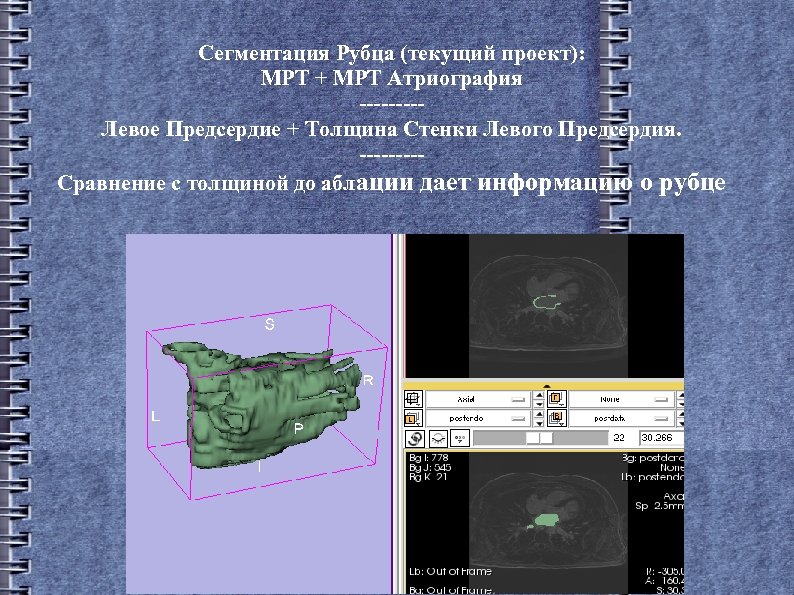The image size is (794, 595).
Task: Open the Axial orientation dropdown
Action: click(x=478, y=399)
